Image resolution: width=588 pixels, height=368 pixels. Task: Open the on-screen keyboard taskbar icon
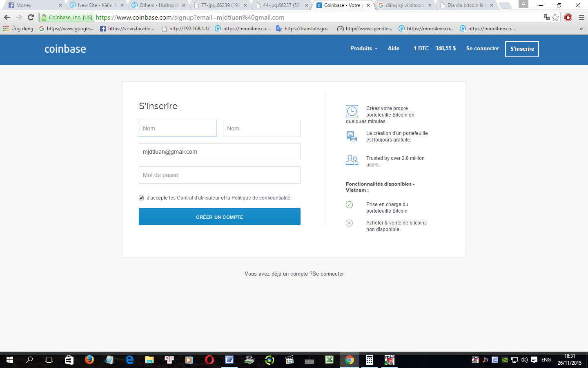point(309,360)
